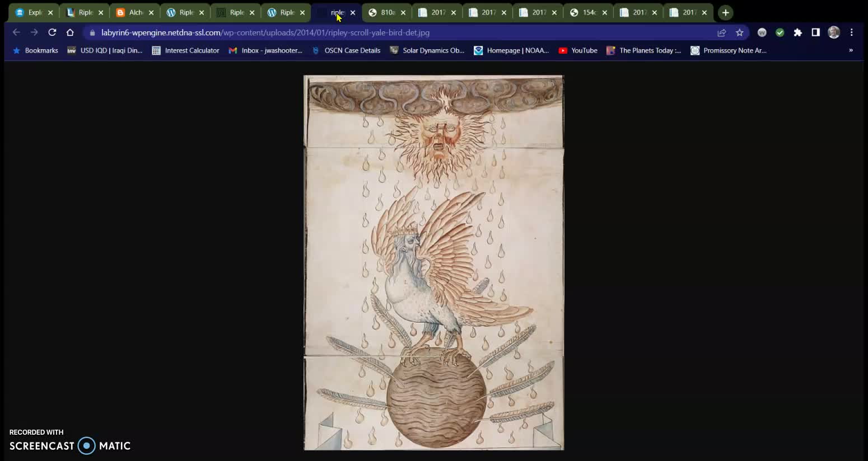The height and width of the screenshot is (461, 868).
Task: Close the Expl tab
Action: tap(50, 12)
